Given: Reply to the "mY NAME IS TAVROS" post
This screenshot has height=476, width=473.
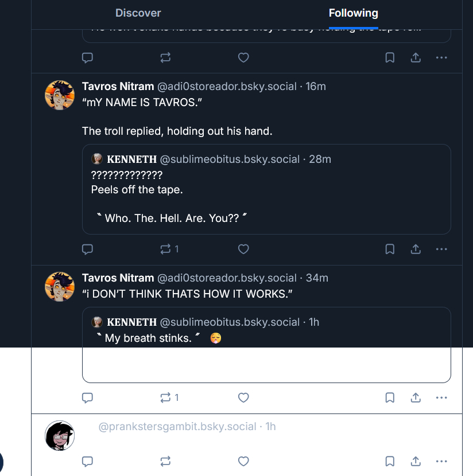Looking at the screenshot, I should (x=88, y=249).
